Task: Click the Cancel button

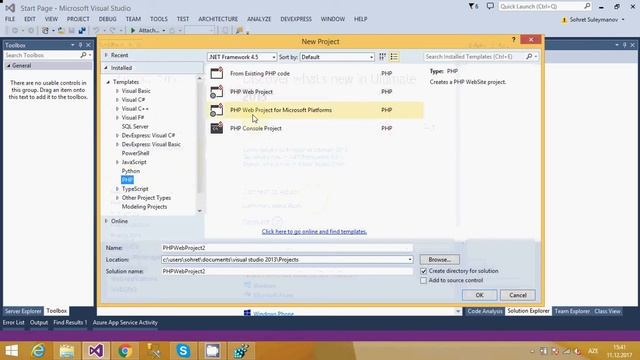Action: pyautogui.click(x=518, y=295)
